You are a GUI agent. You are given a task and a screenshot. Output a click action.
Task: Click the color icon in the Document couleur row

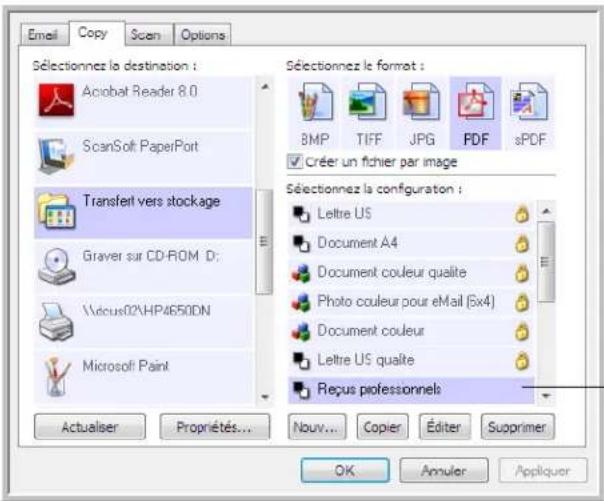coord(301,332)
